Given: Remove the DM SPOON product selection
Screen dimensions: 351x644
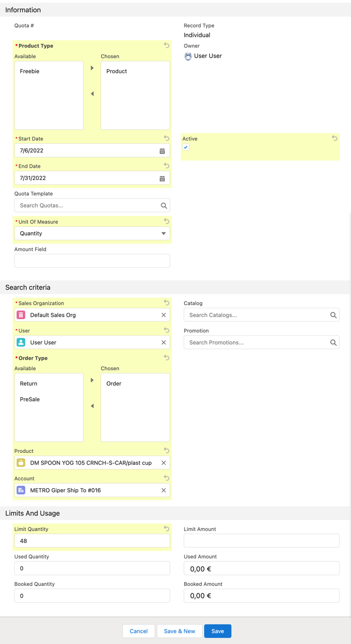Looking at the screenshot, I should [163, 462].
